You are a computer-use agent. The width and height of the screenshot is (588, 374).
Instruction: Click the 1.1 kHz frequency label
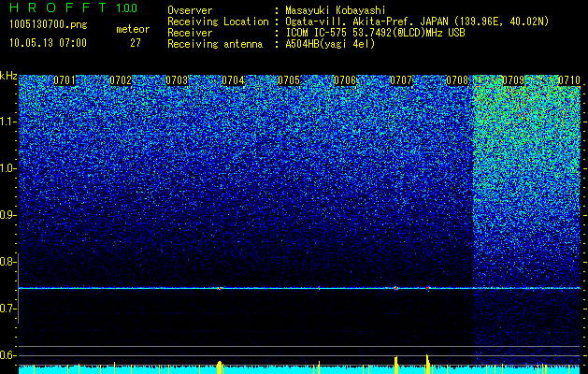[7, 122]
